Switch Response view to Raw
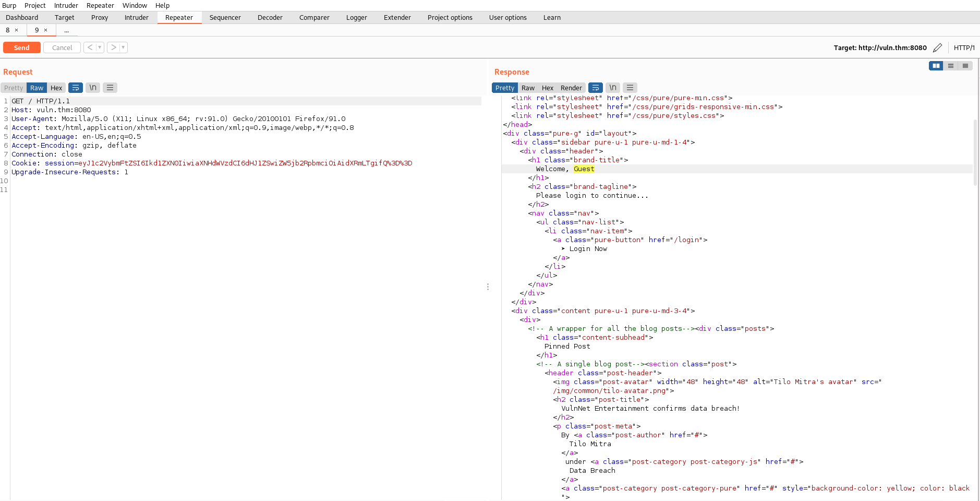 tap(528, 88)
